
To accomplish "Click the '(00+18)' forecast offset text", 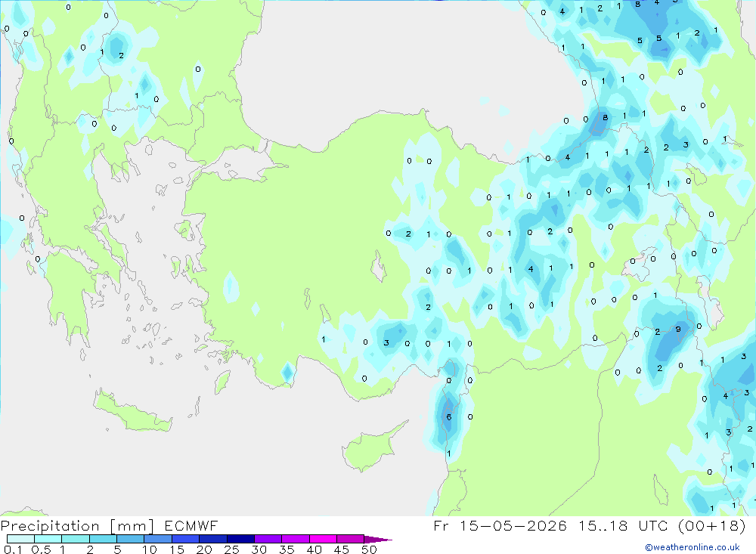I will (711, 525).
